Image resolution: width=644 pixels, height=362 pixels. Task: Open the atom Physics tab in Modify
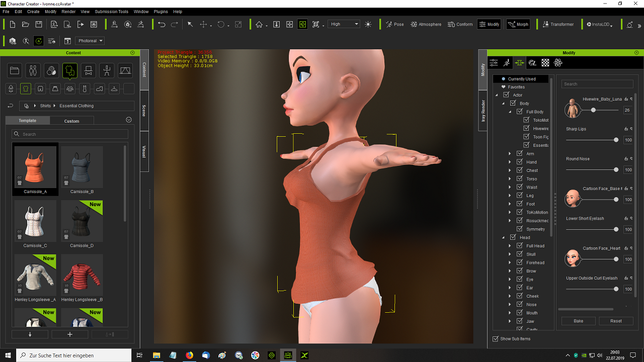click(558, 63)
